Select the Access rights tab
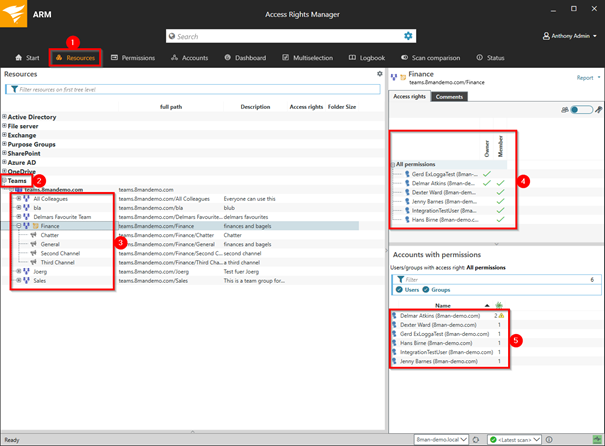 (x=409, y=96)
